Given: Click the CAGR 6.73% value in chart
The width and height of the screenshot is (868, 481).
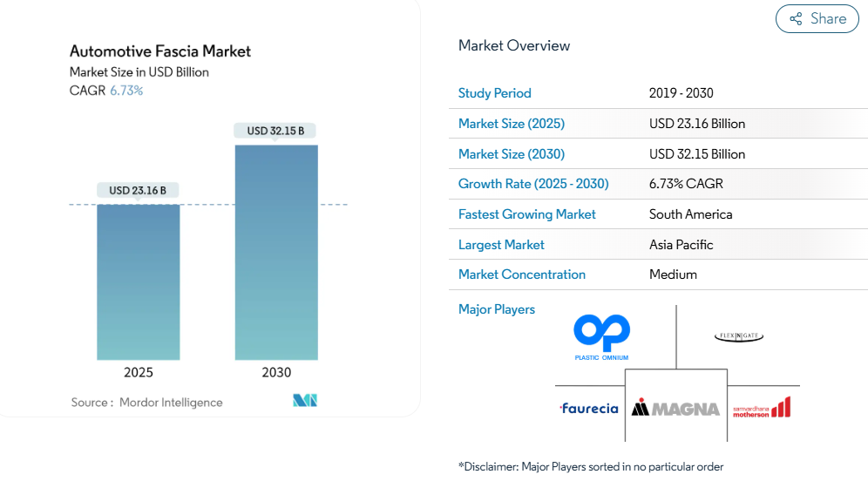Looking at the screenshot, I should pos(125,91).
